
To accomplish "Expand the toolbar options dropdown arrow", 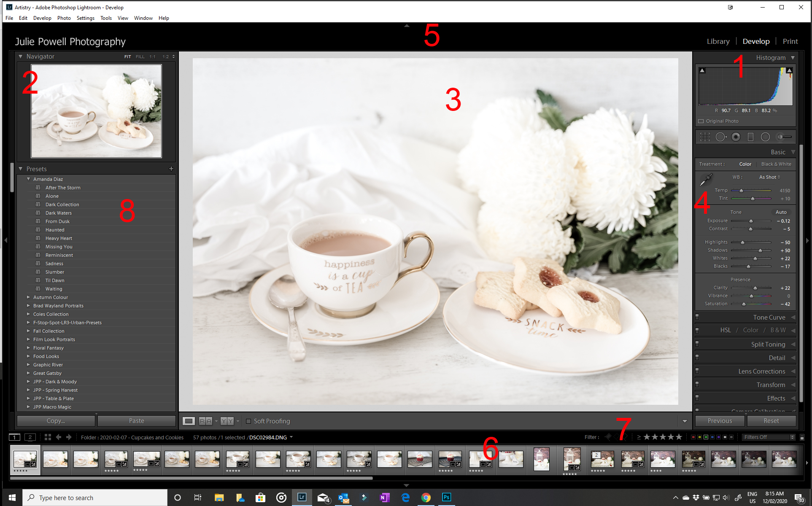I will point(685,421).
